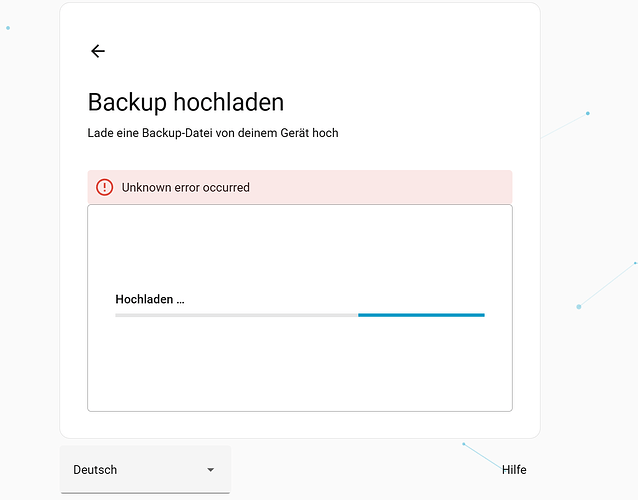The image size is (638, 500).
Task: Click the red error alert icon
Action: point(104,187)
